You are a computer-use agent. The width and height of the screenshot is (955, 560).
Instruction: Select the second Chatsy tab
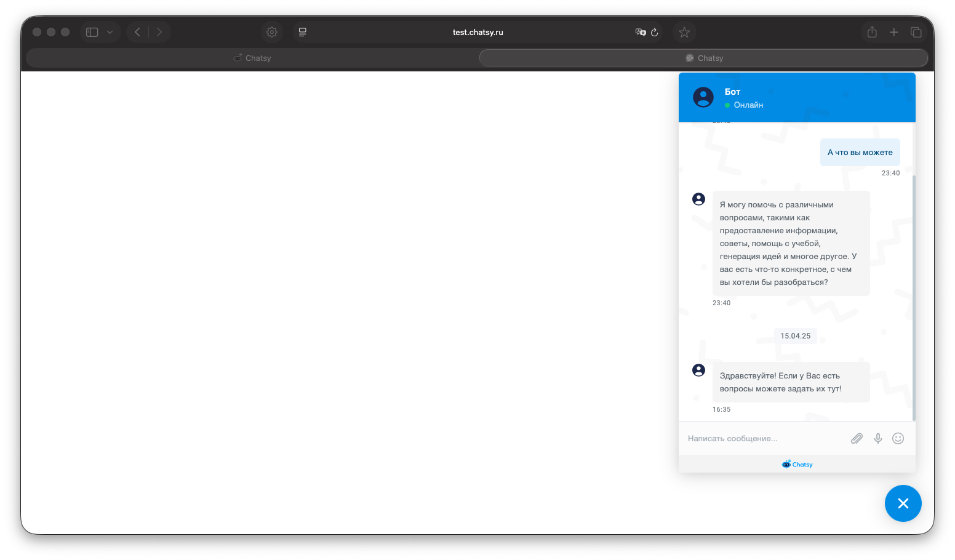click(x=704, y=58)
